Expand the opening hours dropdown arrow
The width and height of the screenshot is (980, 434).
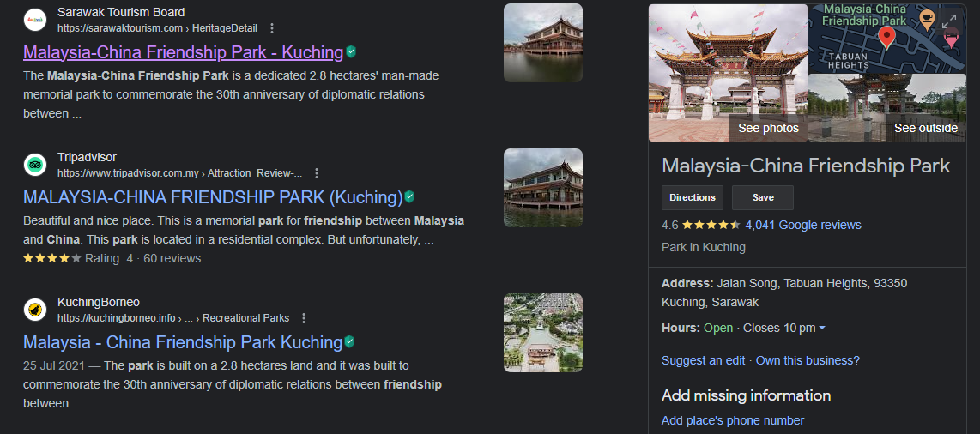pos(822,328)
